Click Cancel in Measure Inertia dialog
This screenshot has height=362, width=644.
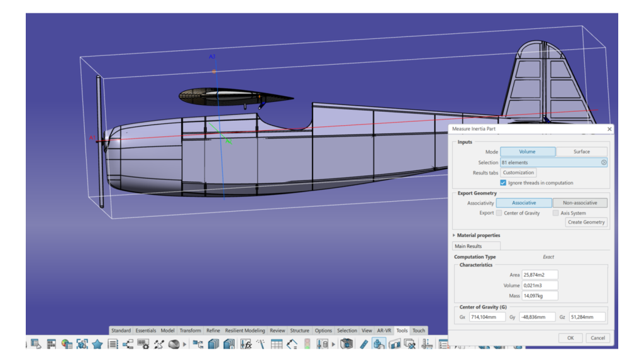[x=597, y=337]
